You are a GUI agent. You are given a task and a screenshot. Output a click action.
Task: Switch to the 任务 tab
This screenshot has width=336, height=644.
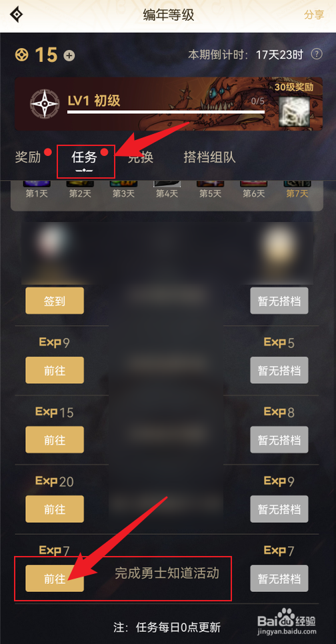pos(84,158)
